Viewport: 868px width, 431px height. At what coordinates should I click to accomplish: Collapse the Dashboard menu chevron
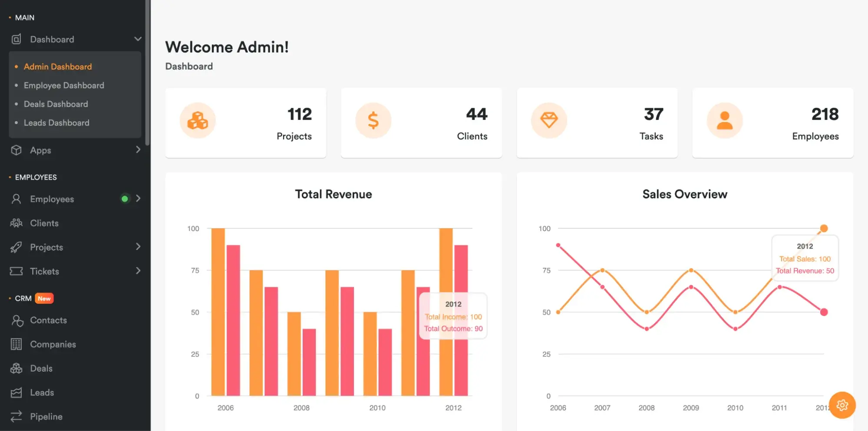pos(138,39)
